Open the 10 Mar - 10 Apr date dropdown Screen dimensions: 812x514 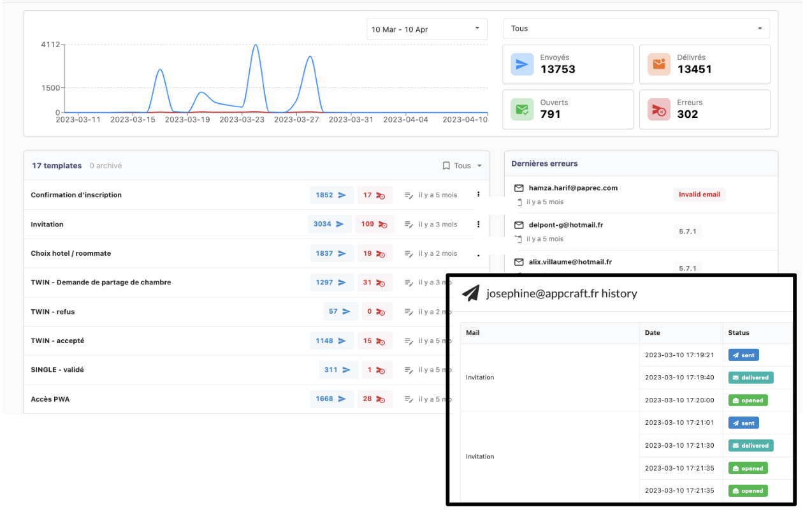pyautogui.click(x=426, y=29)
